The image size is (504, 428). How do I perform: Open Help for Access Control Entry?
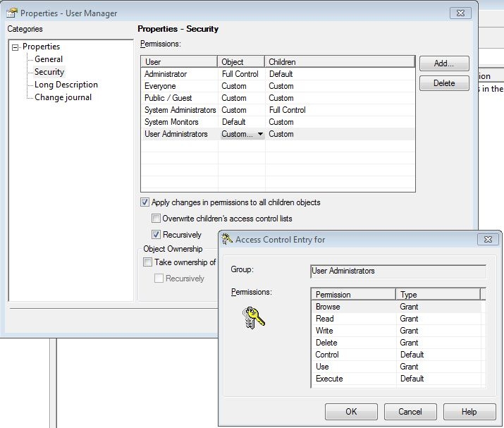point(469,412)
